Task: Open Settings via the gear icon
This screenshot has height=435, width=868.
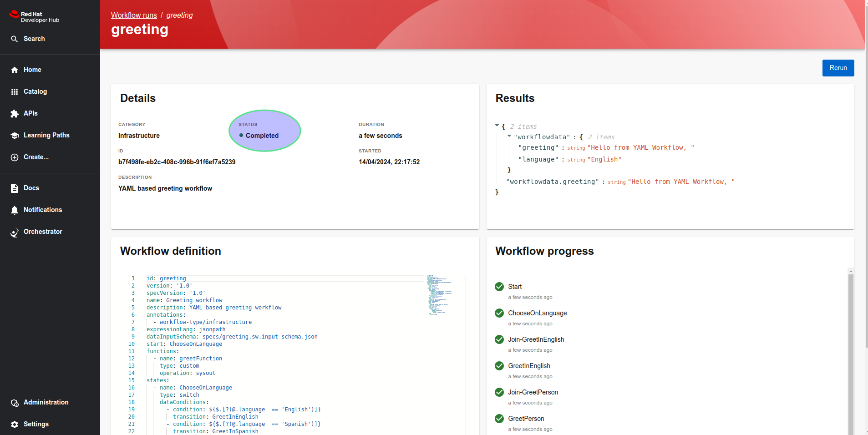Action: (15, 425)
